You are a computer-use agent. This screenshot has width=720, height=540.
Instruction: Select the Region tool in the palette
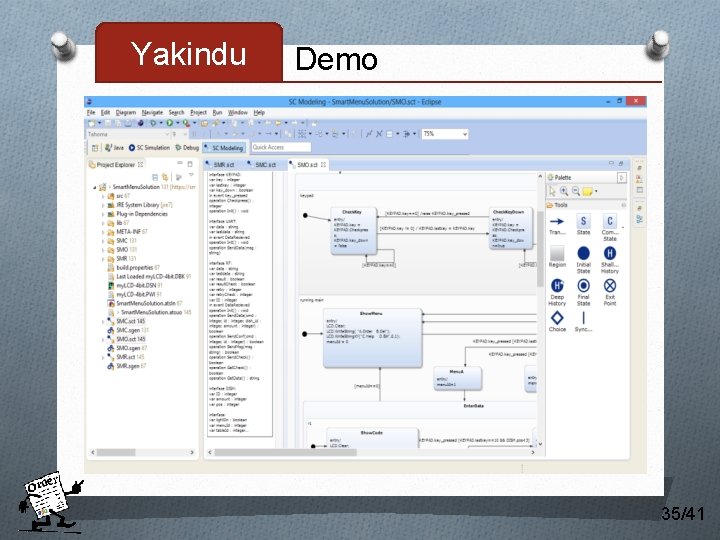tap(557, 257)
